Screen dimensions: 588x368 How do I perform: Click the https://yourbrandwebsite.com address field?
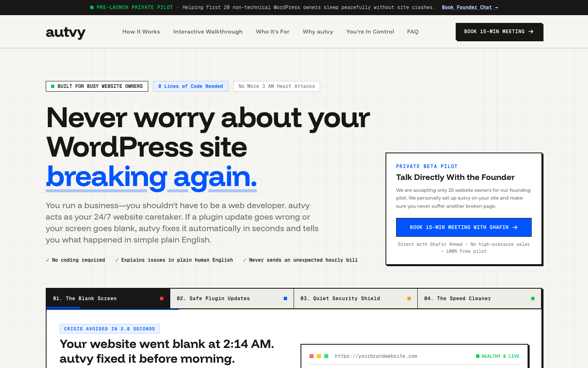pyautogui.click(x=376, y=356)
